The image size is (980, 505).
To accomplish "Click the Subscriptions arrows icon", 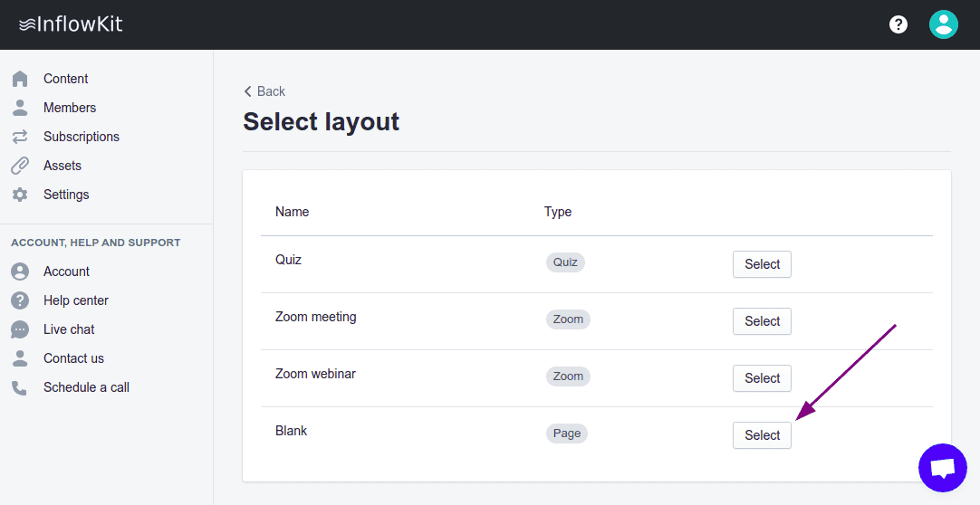I will pos(20,137).
